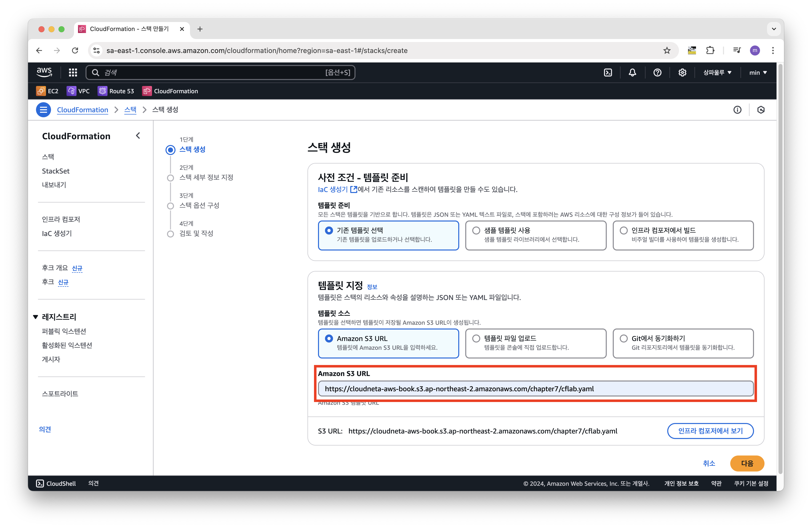Image resolution: width=812 pixels, height=528 pixels.
Task: Open the AWS services grid menu
Action: [x=73, y=72]
